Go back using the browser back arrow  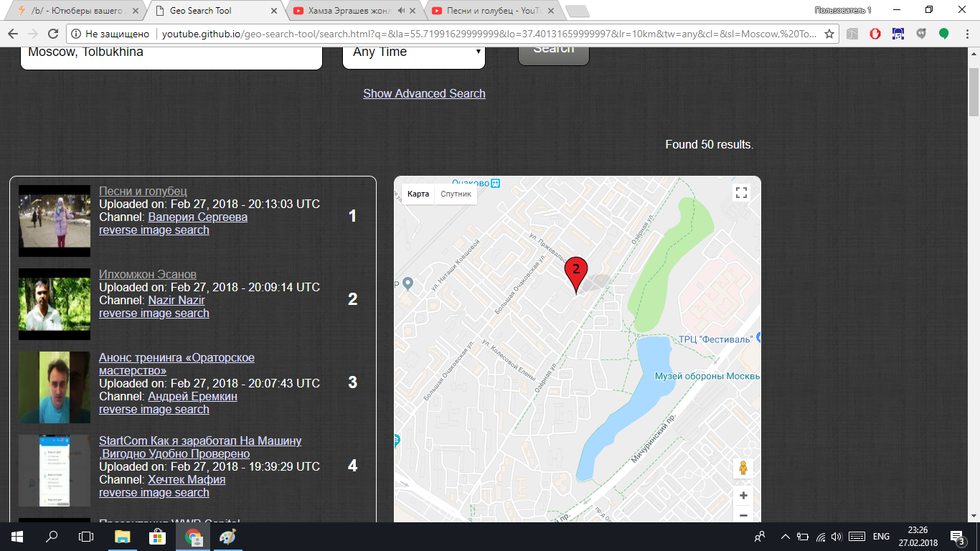(x=11, y=34)
